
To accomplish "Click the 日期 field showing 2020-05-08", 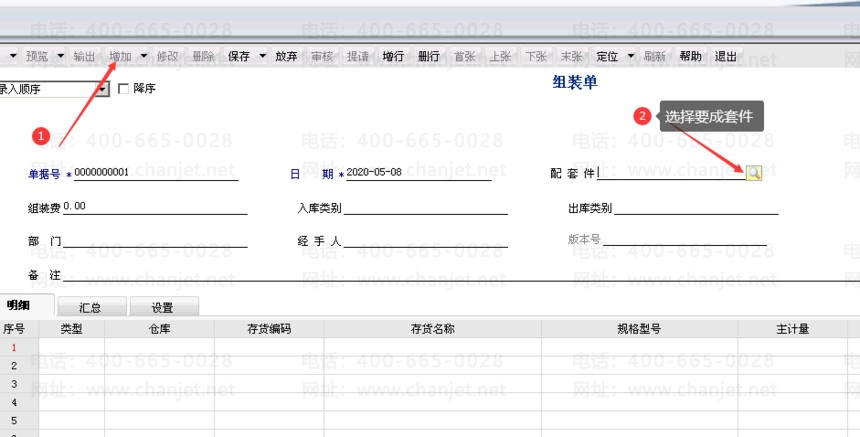I will pos(419,173).
